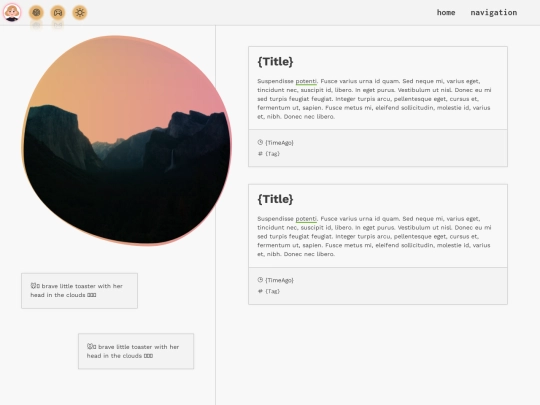Image resolution: width=540 pixels, height=405 pixels.
Task: Toggle light theme with the sun icon
Action: coord(80,13)
